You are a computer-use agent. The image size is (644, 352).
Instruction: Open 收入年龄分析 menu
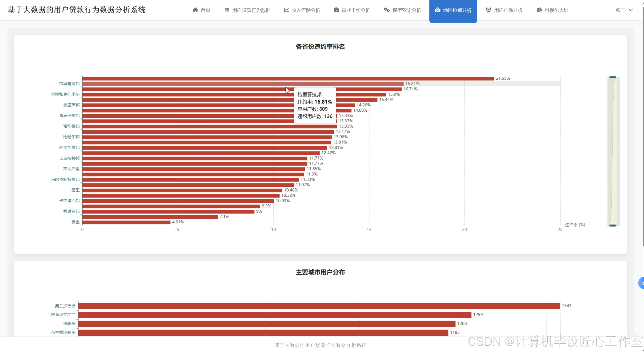point(302,10)
